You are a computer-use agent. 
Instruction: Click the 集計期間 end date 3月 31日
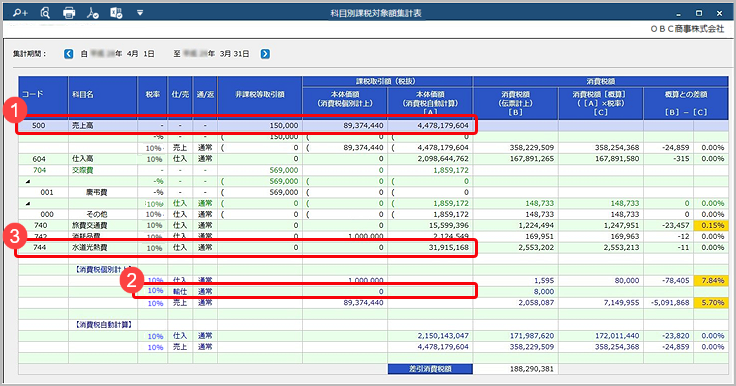coord(235,54)
